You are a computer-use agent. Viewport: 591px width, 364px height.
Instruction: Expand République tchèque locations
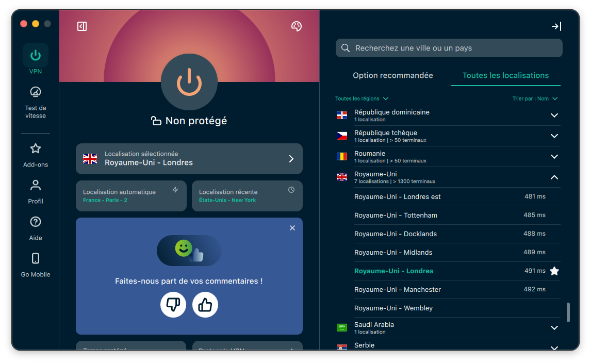point(554,136)
